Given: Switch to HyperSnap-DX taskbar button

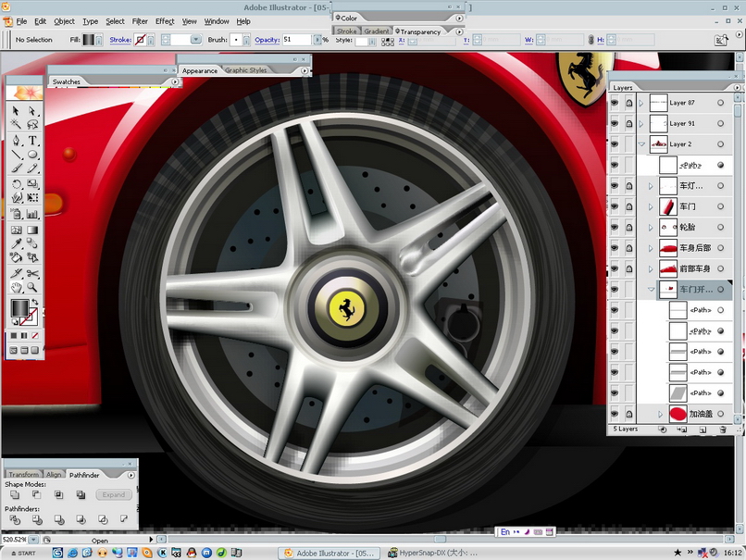Looking at the screenshot, I should (x=432, y=553).
